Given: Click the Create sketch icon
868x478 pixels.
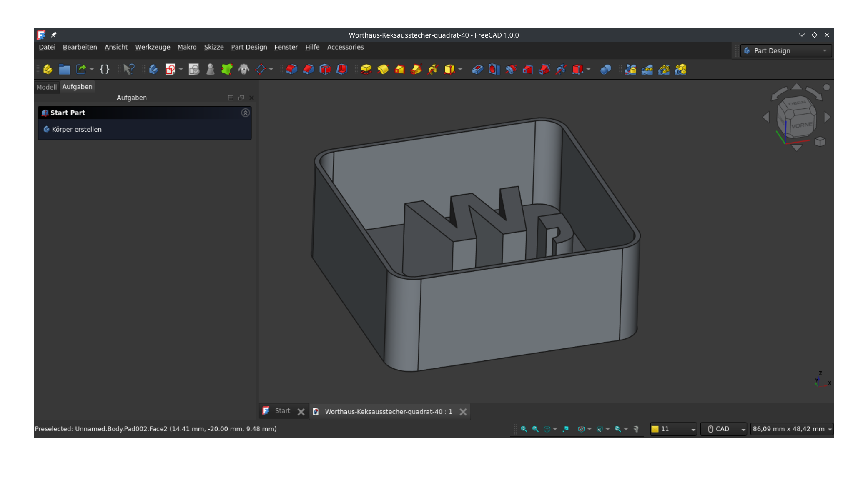Looking at the screenshot, I should tap(170, 69).
